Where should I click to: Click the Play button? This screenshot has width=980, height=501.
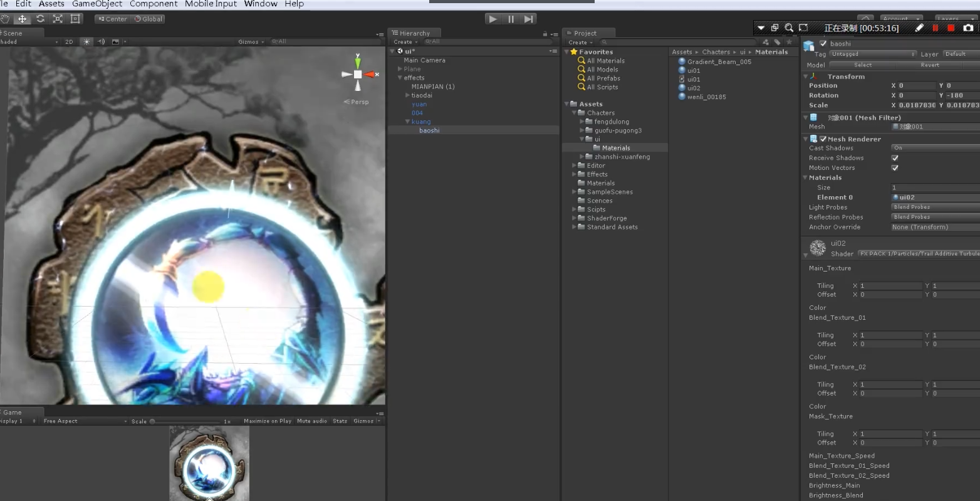click(493, 19)
